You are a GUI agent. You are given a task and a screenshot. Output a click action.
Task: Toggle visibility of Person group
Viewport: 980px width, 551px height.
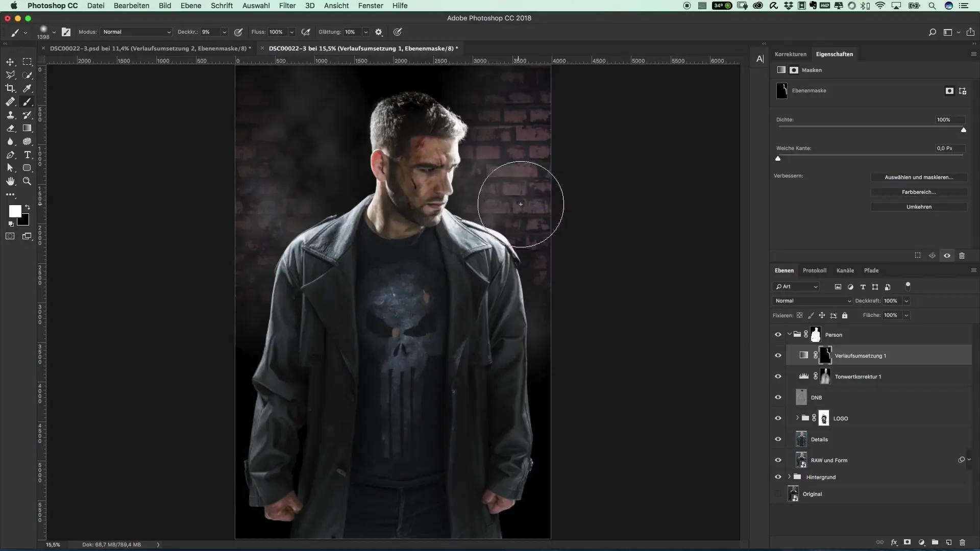pos(778,335)
